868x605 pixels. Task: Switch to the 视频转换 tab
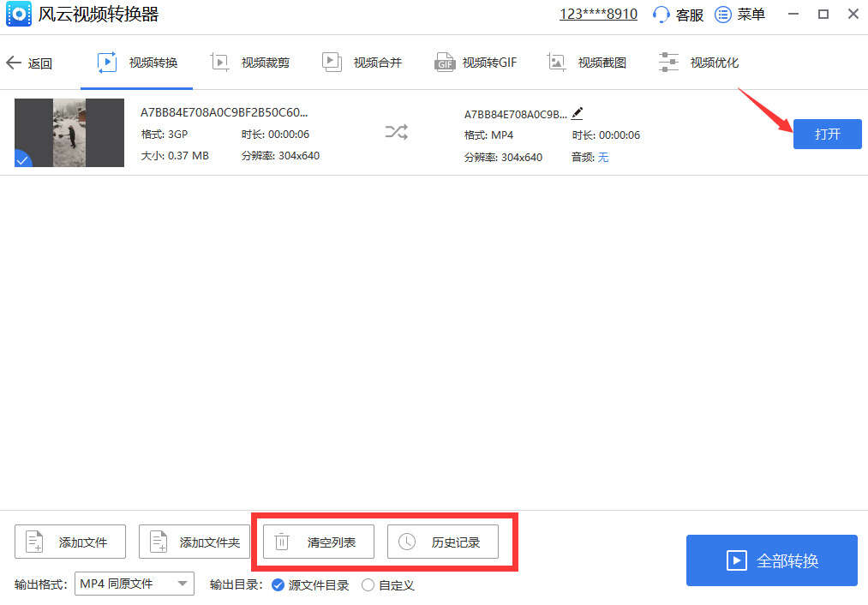pos(137,63)
